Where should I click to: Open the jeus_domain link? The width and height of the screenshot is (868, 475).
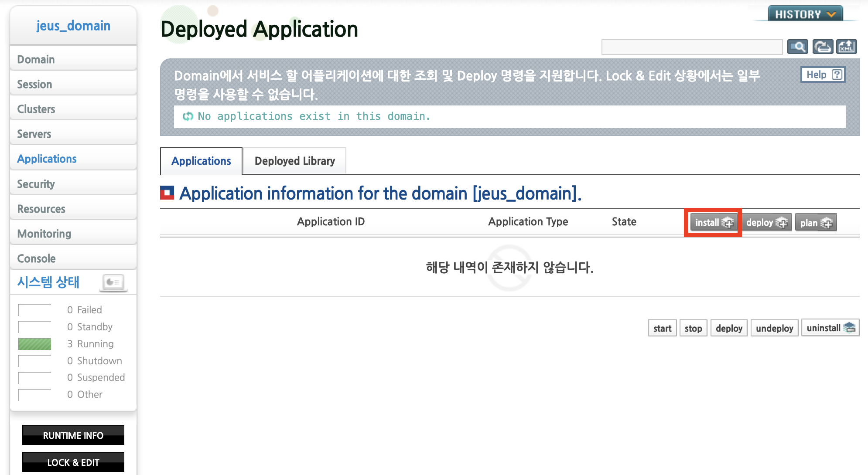click(73, 26)
